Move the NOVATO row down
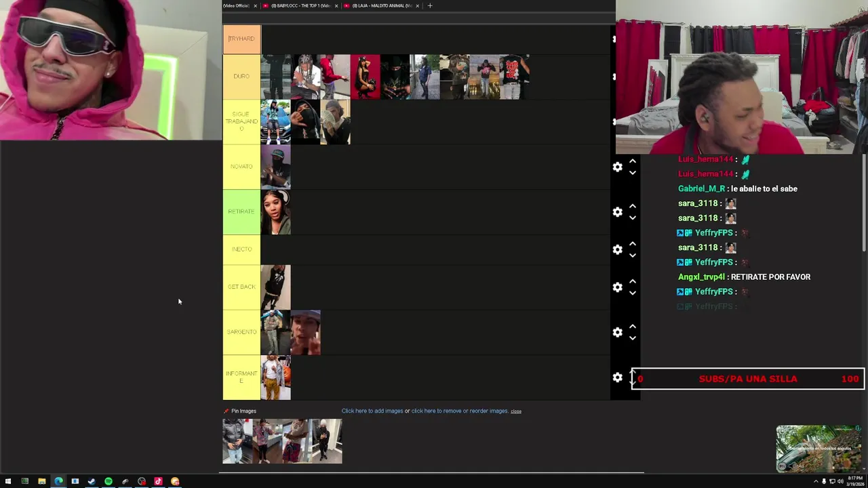Viewport: 868px width, 488px height. (x=632, y=173)
